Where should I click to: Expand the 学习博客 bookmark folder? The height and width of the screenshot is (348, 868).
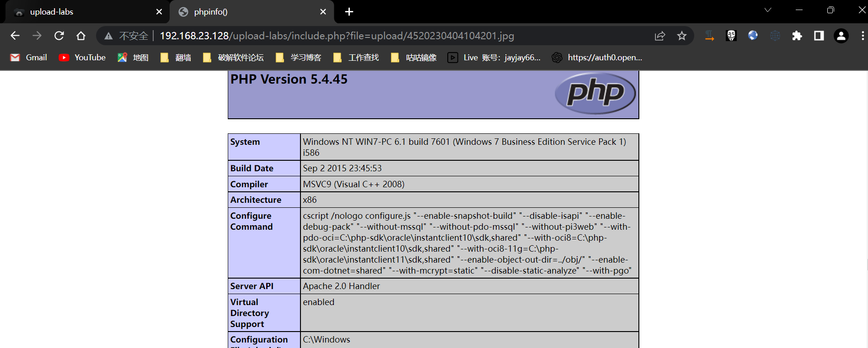click(299, 58)
